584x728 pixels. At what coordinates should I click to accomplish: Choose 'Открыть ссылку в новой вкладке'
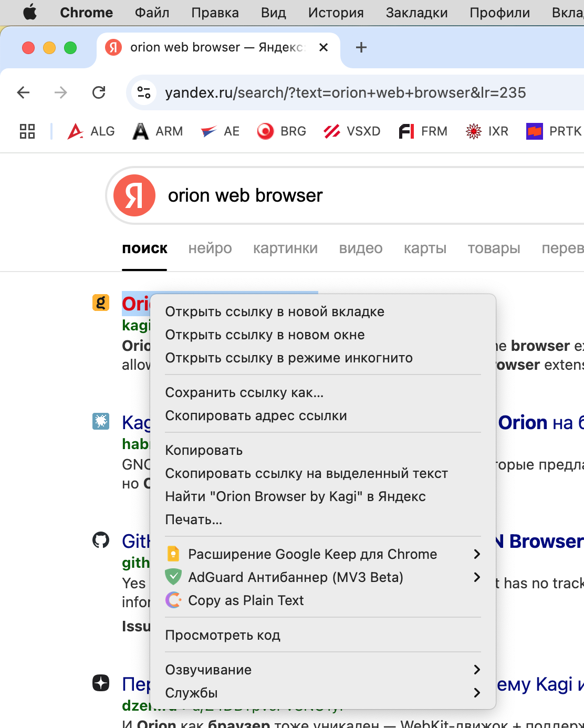click(275, 311)
